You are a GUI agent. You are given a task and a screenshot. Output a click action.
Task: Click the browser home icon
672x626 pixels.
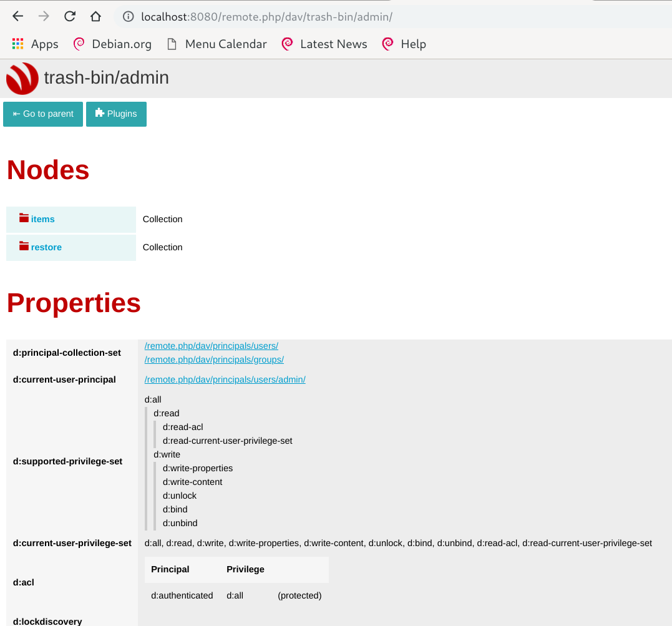click(95, 16)
